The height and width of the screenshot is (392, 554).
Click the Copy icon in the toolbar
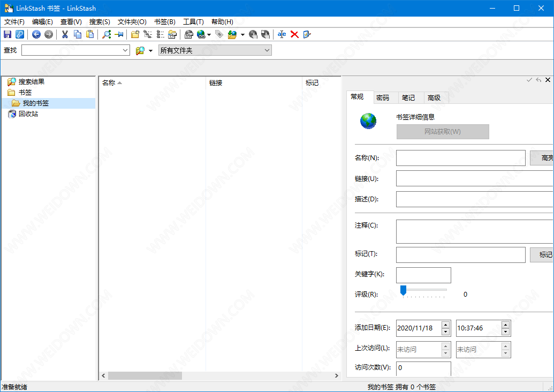click(x=78, y=34)
